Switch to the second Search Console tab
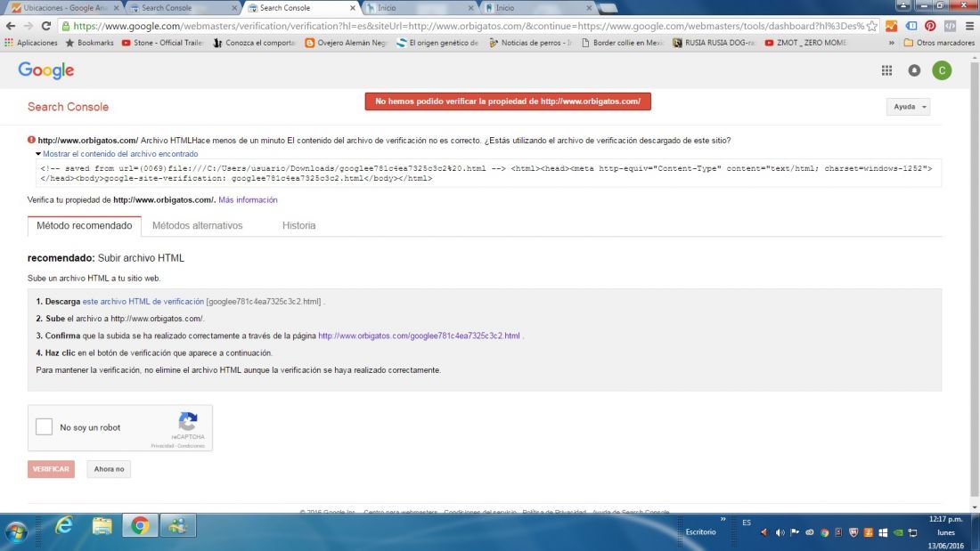The height and width of the screenshot is (551, 980). (x=301, y=7)
